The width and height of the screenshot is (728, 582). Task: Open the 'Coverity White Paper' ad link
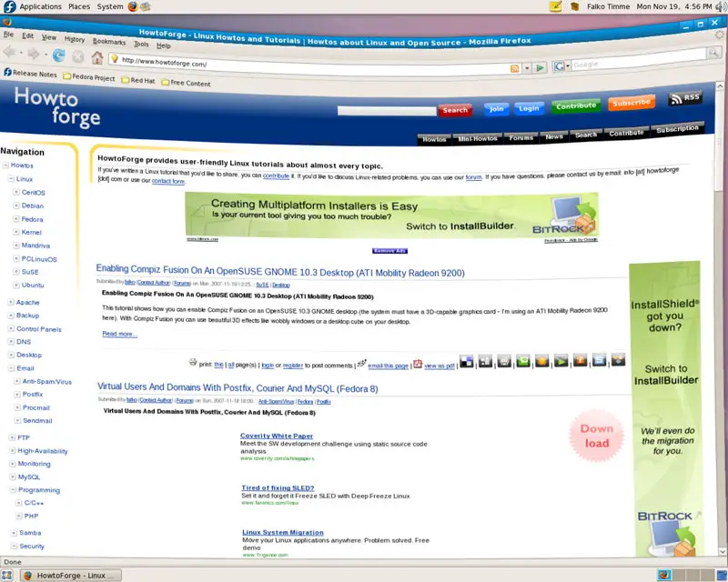pos(277,436)
